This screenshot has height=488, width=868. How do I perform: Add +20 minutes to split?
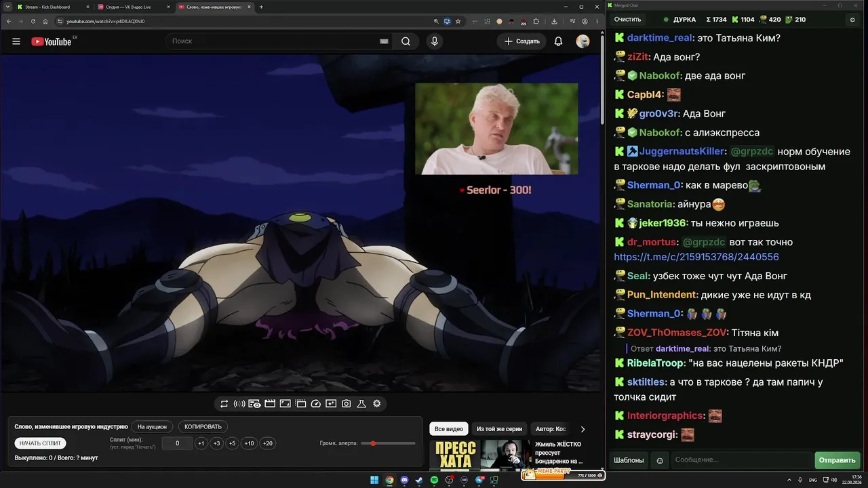click(268, 443)
